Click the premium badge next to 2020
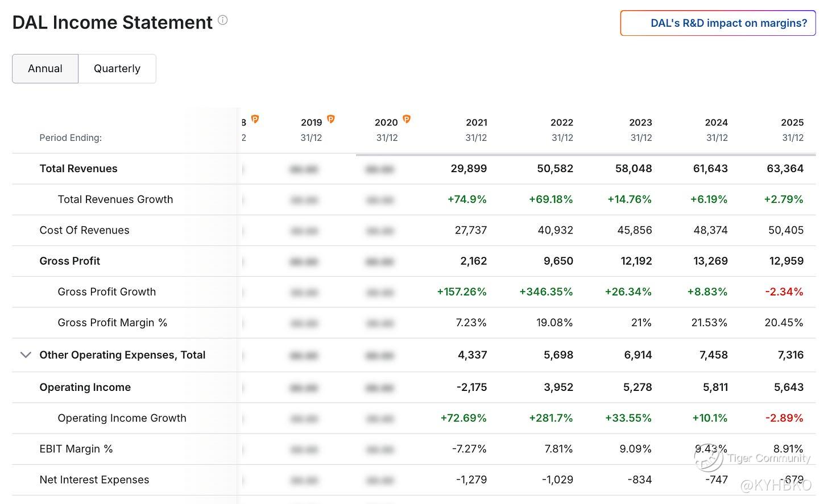The width and height of the screenshot is (828, 504). (407, 119)
